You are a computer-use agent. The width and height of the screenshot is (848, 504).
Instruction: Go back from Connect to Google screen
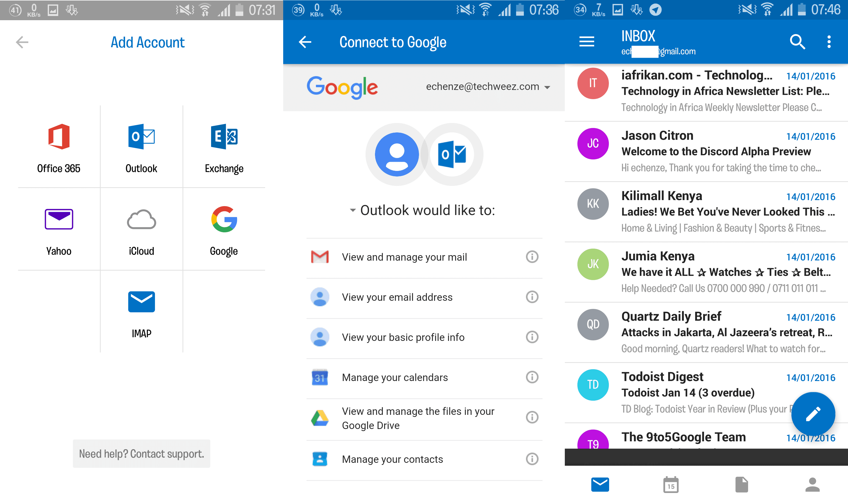point(305,42)
